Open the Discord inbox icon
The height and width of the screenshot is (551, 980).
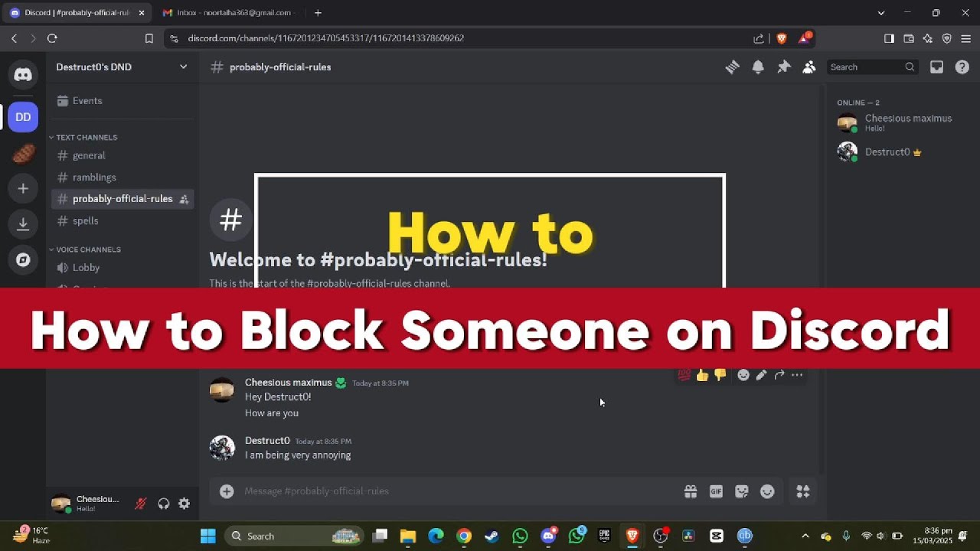coord(936,67)
